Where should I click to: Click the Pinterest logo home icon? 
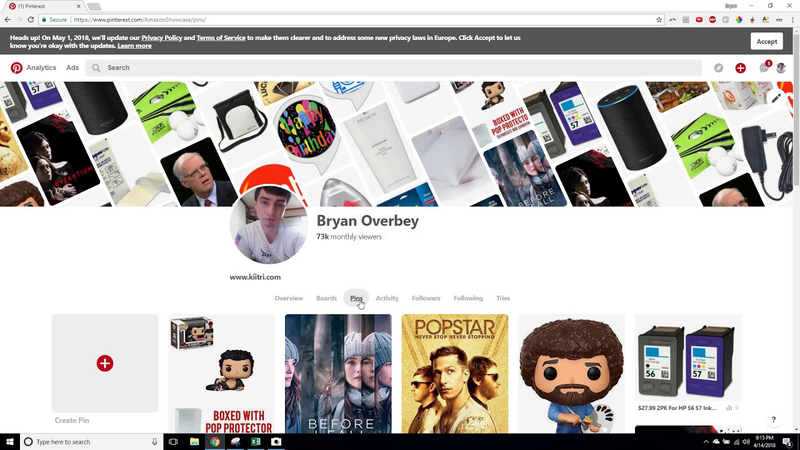[16, 68]
